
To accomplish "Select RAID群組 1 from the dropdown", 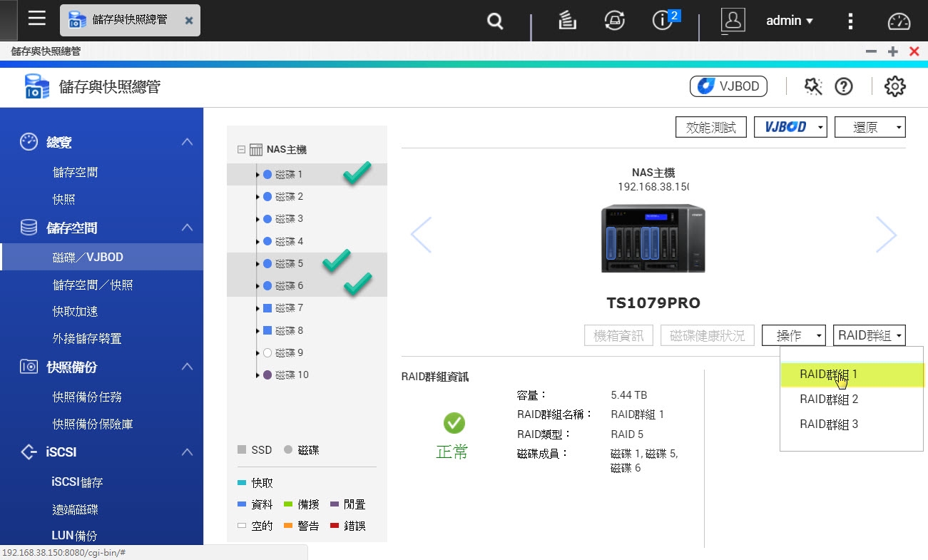I will click(852, 374).
